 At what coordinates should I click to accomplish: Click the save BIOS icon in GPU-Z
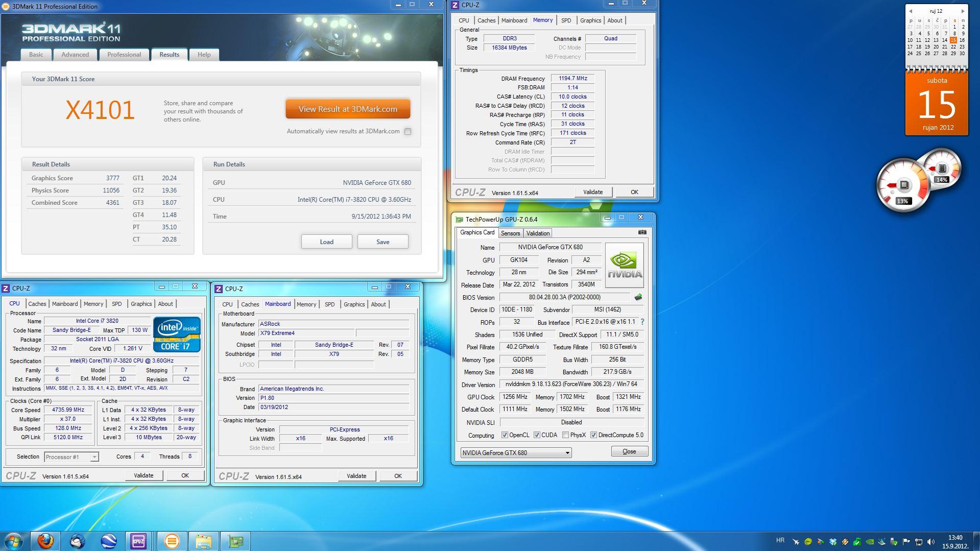(x=638, y=297)
